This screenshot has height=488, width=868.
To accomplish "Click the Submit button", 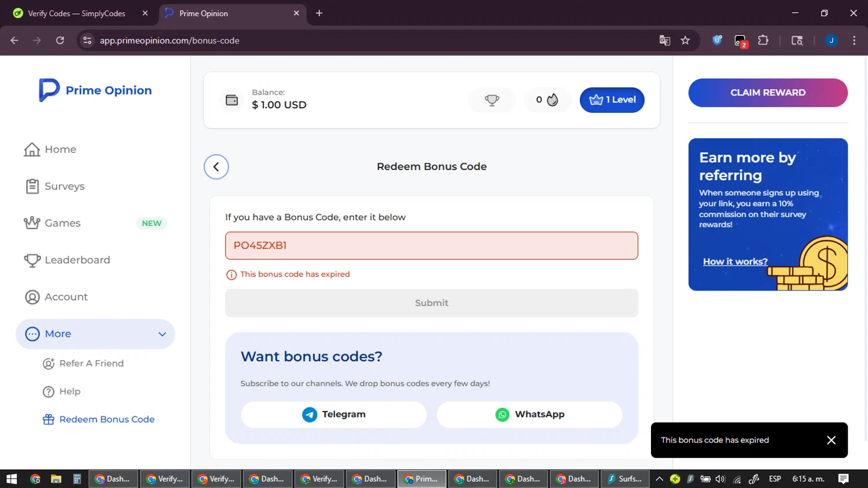I will click(432, 303).
